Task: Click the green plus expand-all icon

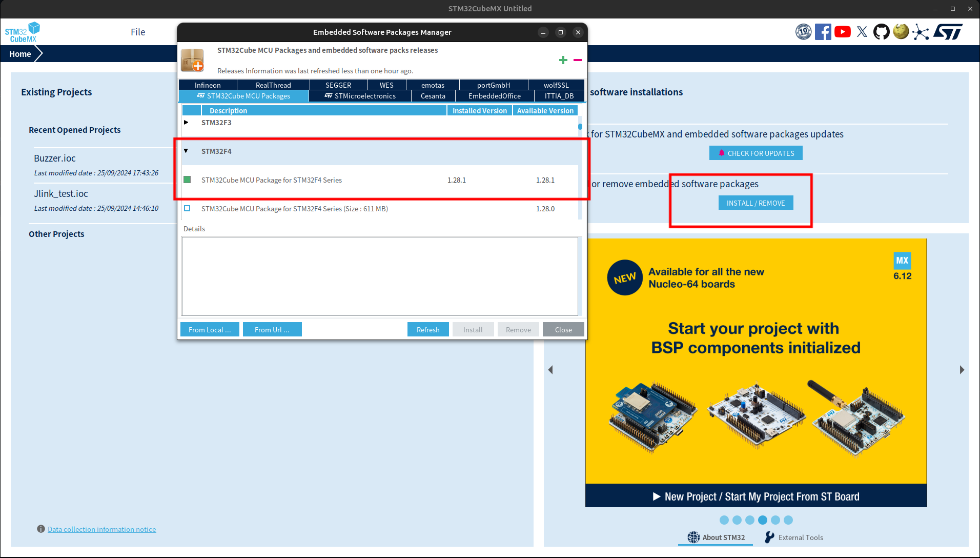Action: [x=563, y=61]
